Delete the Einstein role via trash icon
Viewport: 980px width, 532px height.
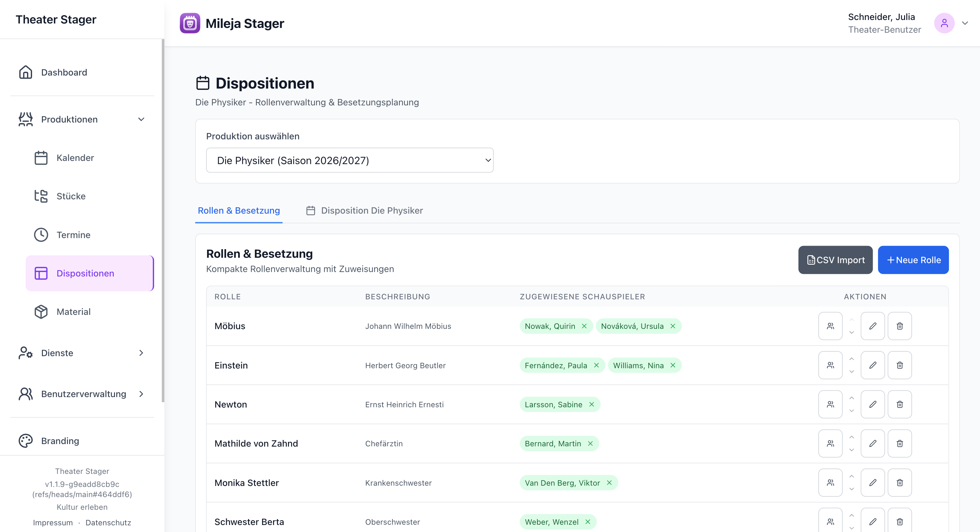(899, 365)
